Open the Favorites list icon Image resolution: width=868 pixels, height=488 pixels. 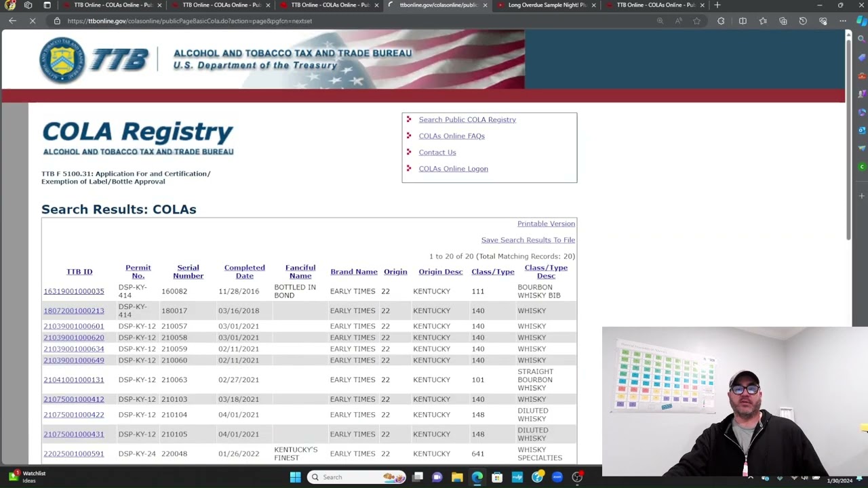[763, 21]
